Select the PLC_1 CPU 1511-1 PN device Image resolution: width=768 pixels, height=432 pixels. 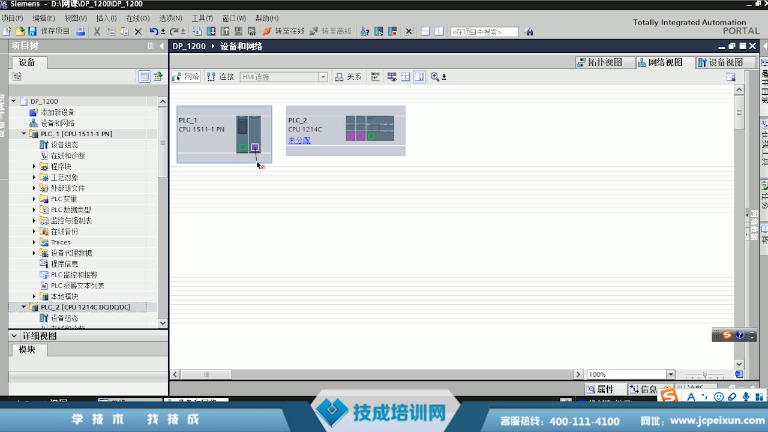point(224,134)
